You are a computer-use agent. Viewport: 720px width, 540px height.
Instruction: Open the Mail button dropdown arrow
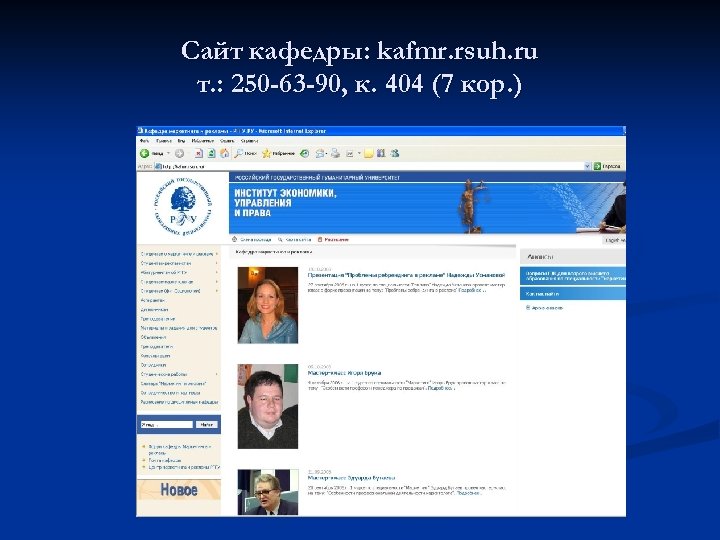coord(326,153)
